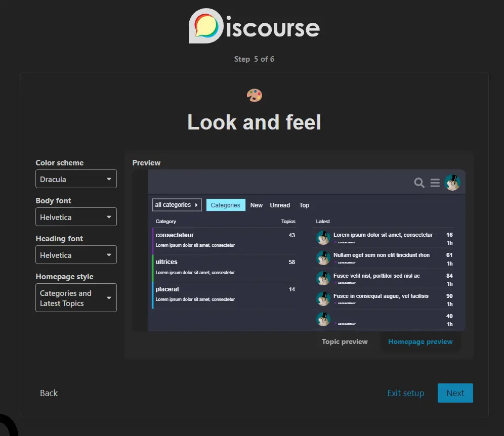Click the search icon in the preview
Image resolution: width=504 pixels, height=436 pixels.
pos(419,183)
